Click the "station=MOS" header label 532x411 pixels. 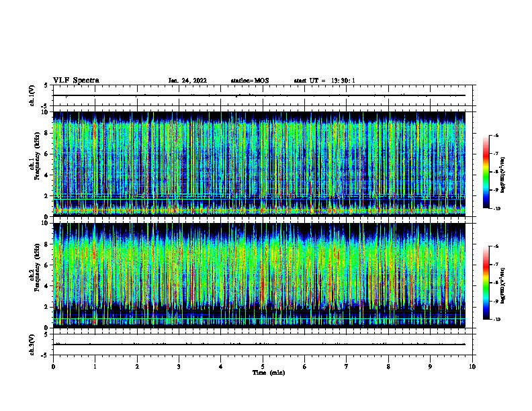coord(250,81)
